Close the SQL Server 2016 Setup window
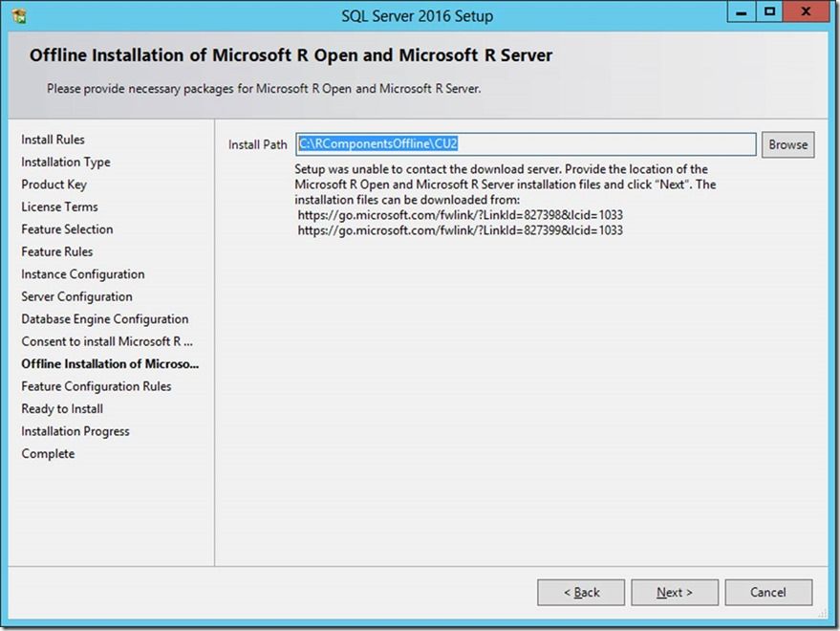The image size is (840, 631). coord(806,11)
